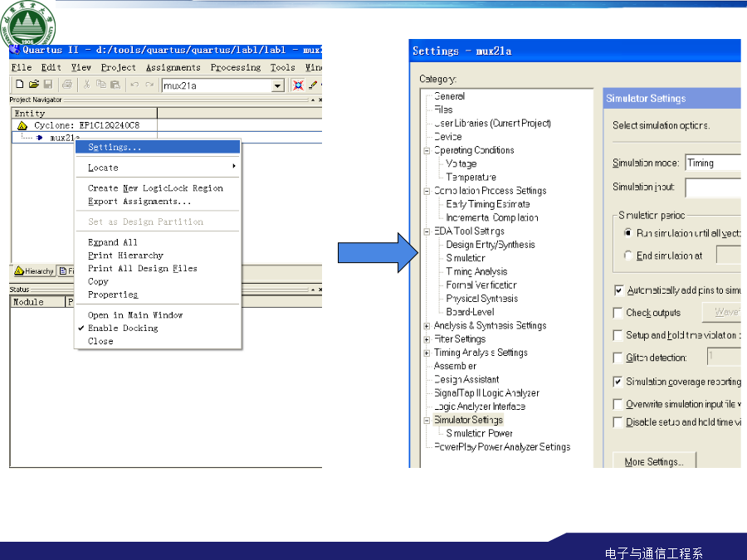Expand the Fitter Settings node

427,340
